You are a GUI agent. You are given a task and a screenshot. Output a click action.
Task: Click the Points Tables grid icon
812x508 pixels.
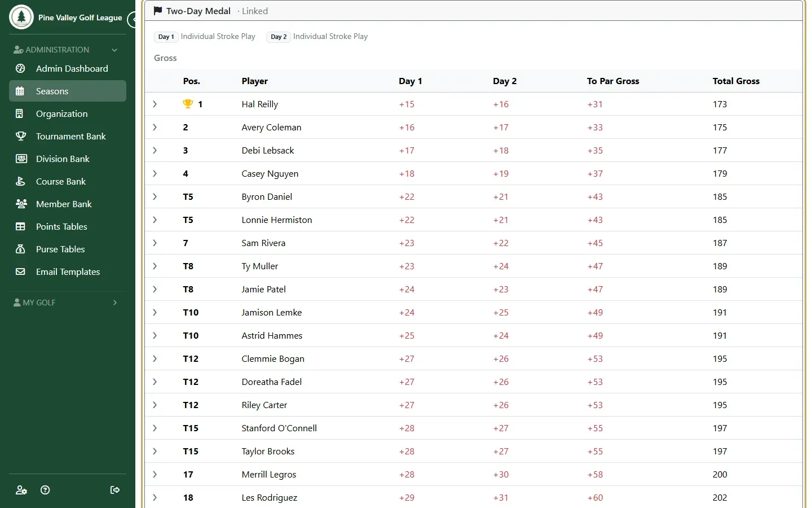tap(20, 226)
